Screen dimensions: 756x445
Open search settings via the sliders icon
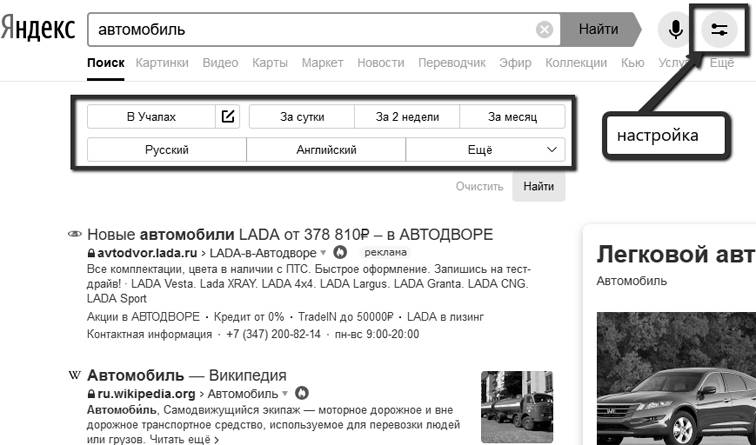pyautogui.click(x=718, y=30)
